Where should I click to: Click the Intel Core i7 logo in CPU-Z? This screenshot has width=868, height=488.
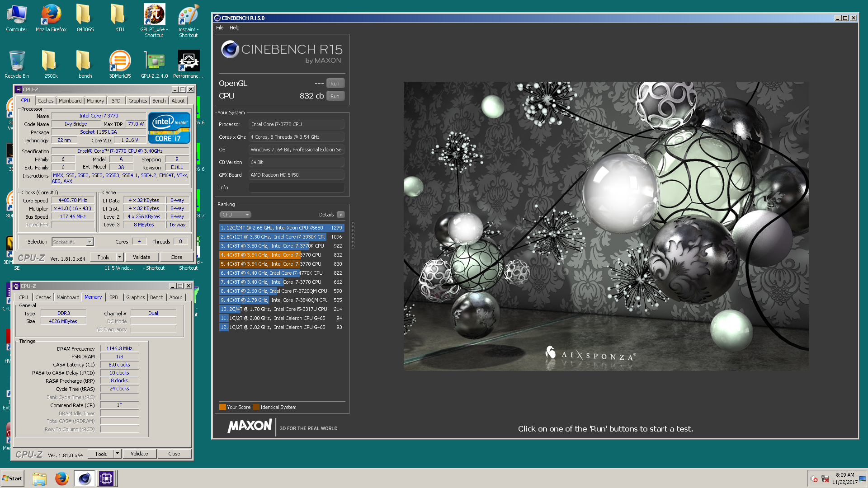(169, 128)
